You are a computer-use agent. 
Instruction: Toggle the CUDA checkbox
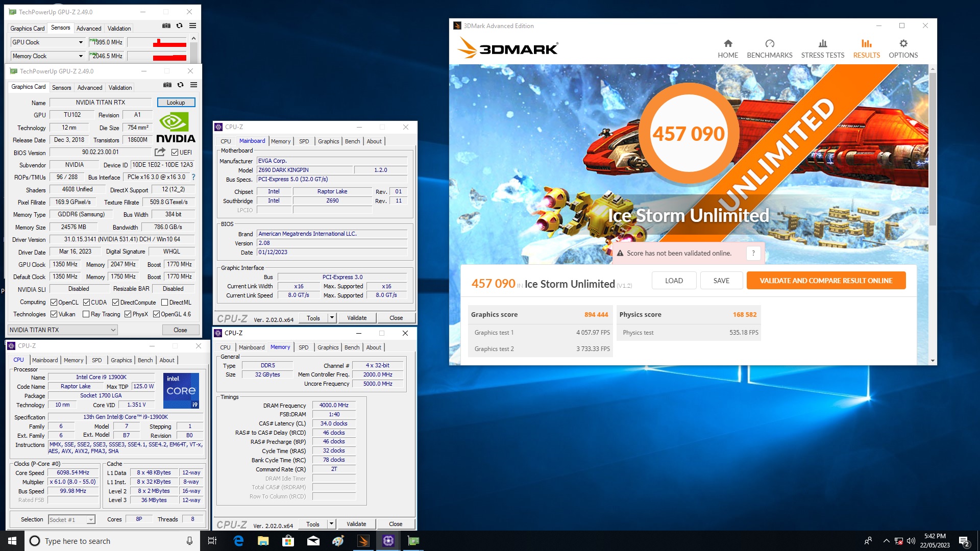86,303
